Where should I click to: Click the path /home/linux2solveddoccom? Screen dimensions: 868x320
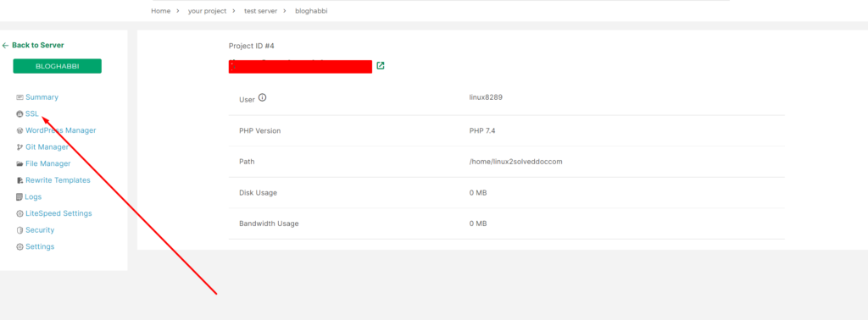coord(516,162)
